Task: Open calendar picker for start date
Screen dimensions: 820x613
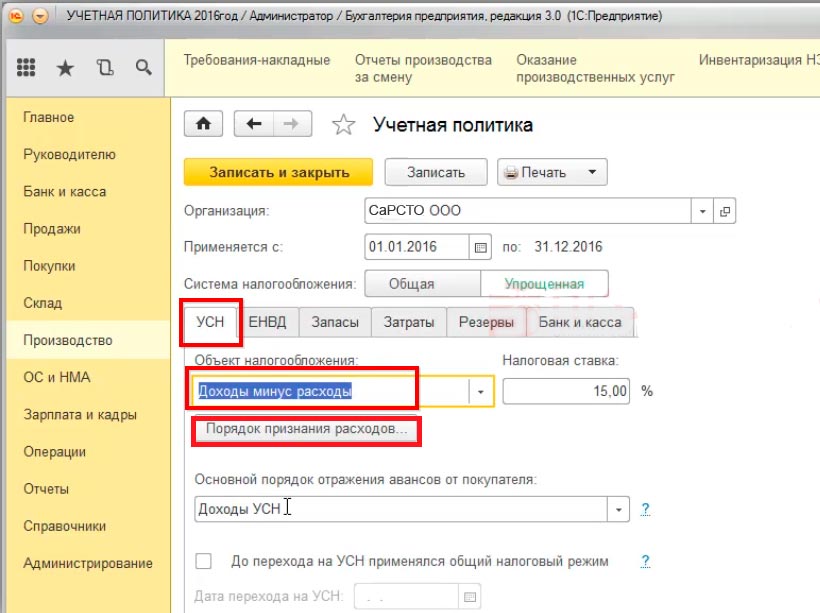Action: coord(481,247)
